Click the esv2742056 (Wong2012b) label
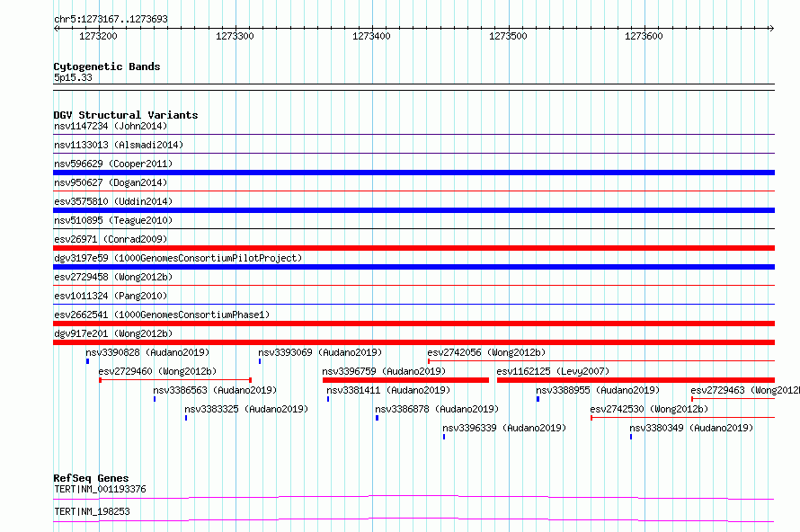The width and height of the screenshot is (800, 532). pos(486,352)
